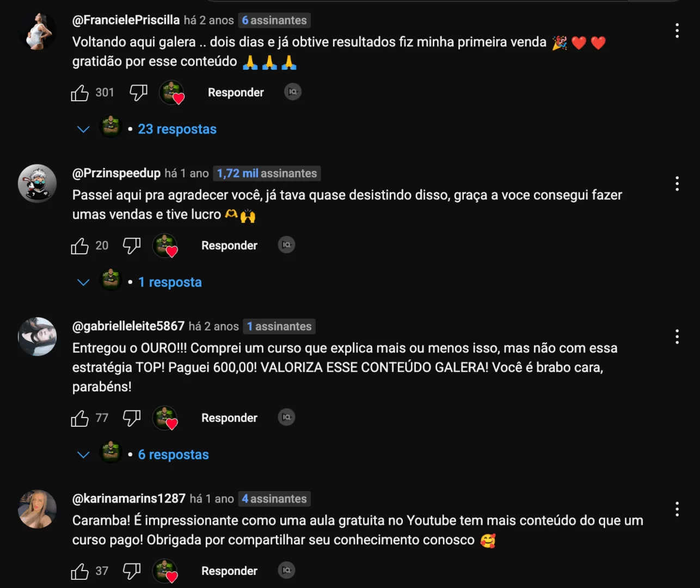Open the @gabrielleleite5867 channel link
The width and height of the screenshot is (700, 588).
pyautogui.click(x=128, y=326)
